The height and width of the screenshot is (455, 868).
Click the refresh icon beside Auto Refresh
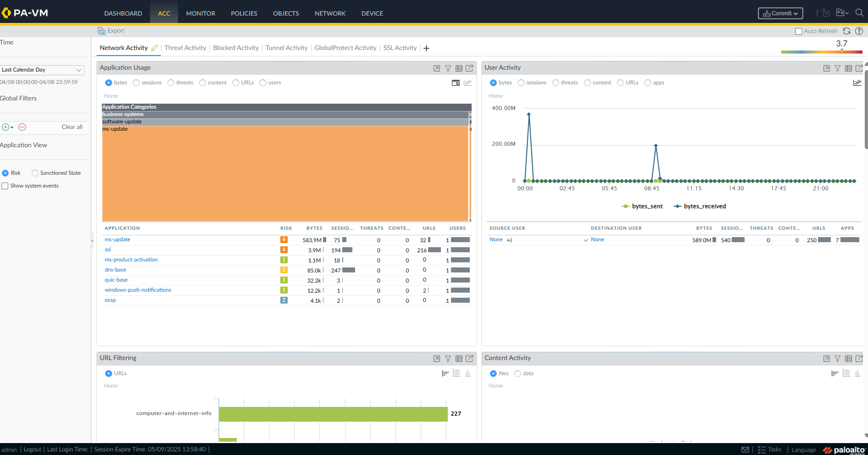(846, 31)
